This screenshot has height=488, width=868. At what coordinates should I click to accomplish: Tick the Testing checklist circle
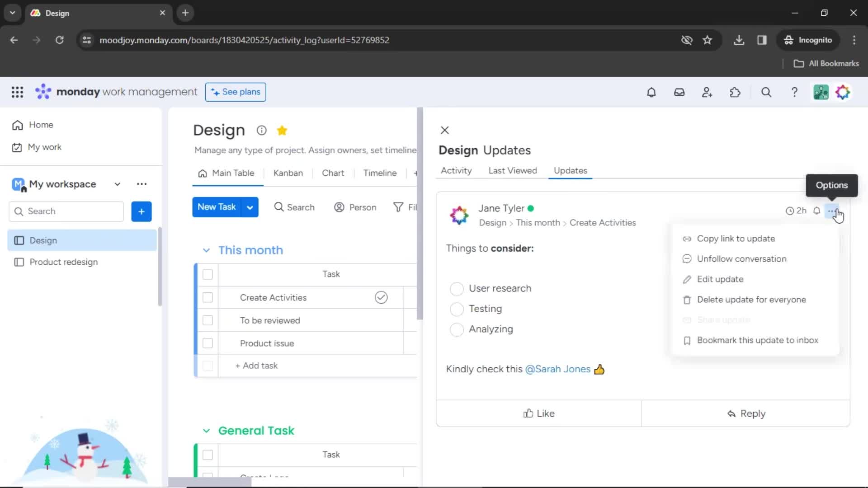point(457,309)
